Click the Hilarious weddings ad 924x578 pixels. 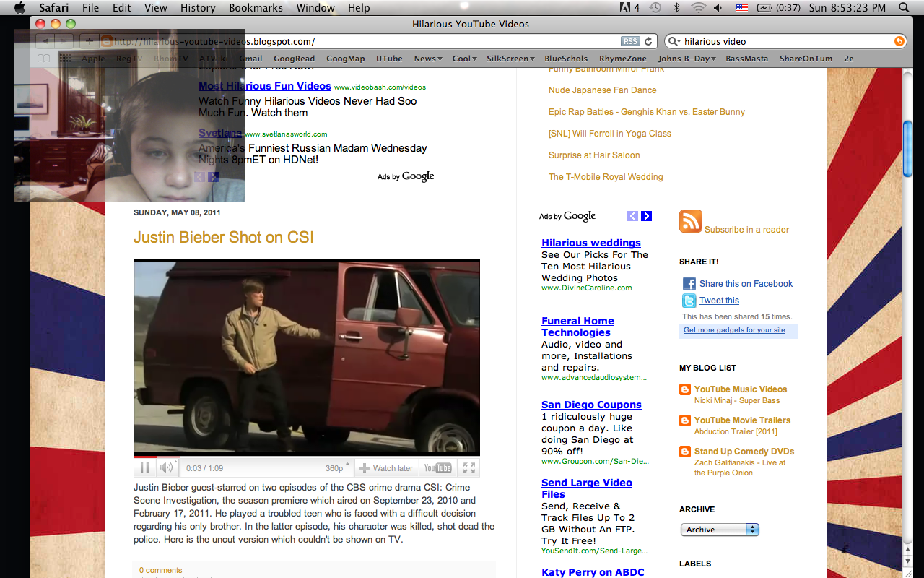point(591,243)
